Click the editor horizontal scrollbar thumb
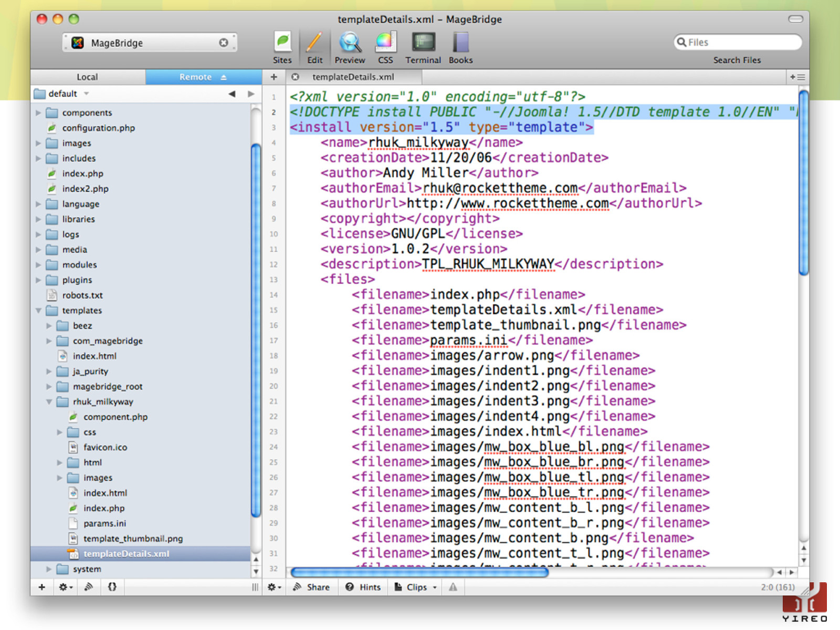840x630 pixels. click(419, 572)
